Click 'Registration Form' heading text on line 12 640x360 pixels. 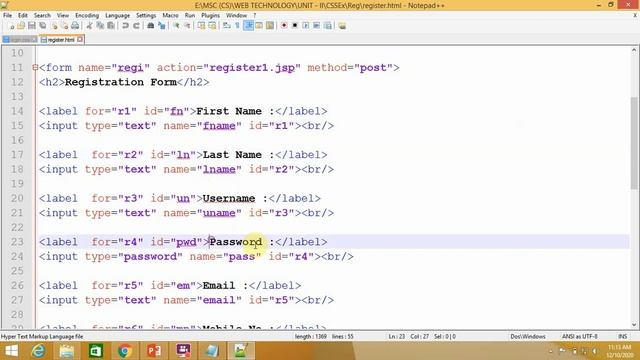tap(120, 82)
